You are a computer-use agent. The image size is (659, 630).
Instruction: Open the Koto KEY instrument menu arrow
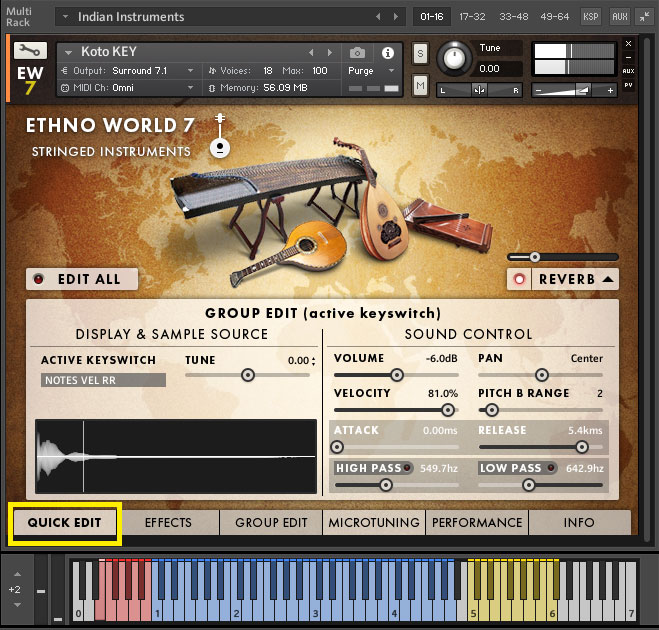pyautogui.click(x=68, y=53)
